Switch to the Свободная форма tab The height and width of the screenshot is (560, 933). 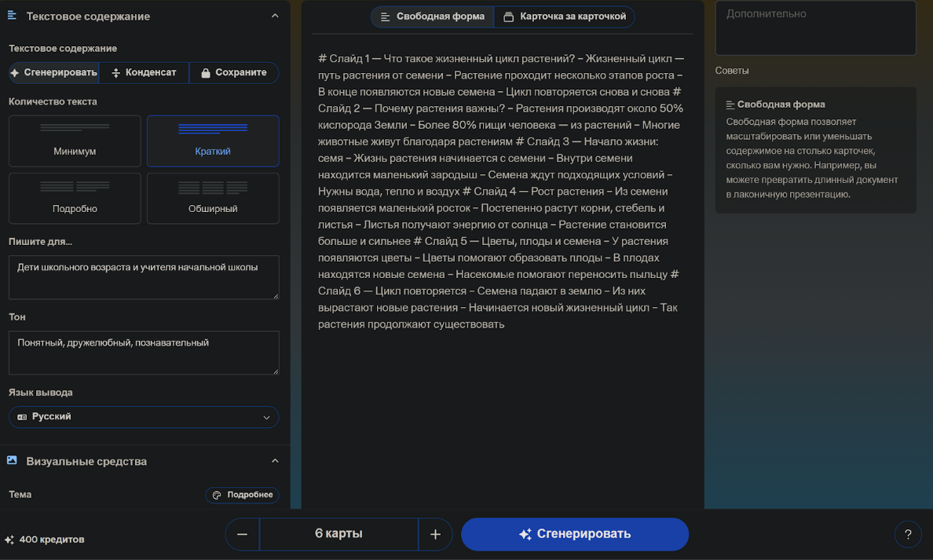[x=432, y=16]
